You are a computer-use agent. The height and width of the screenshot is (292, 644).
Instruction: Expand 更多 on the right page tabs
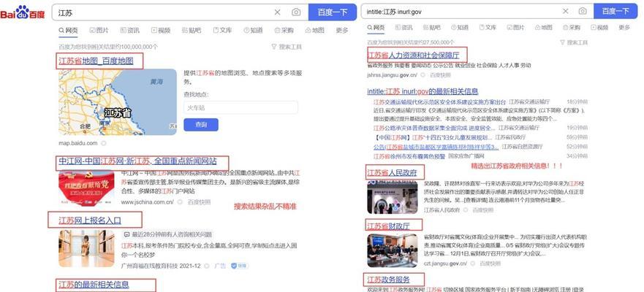(624, 28)
